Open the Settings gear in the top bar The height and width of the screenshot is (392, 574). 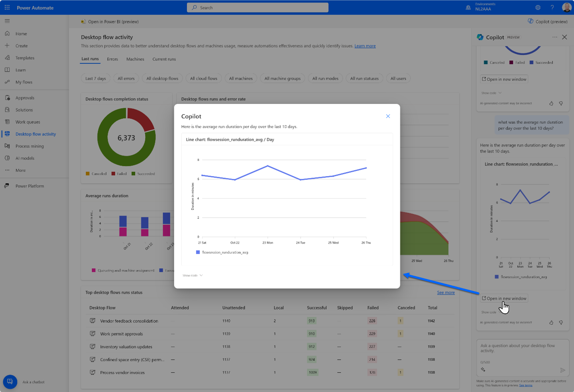point(537,7)
